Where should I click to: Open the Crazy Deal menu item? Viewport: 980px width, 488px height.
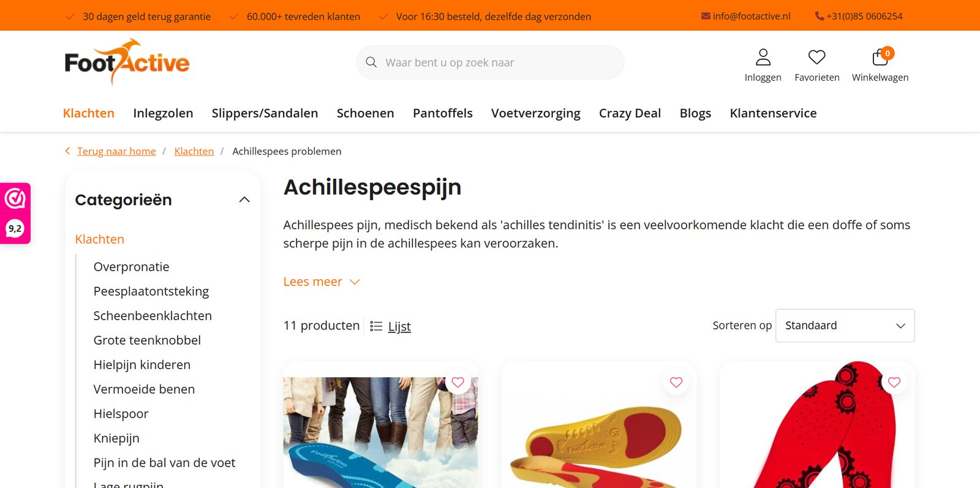[x=630, y=113]
